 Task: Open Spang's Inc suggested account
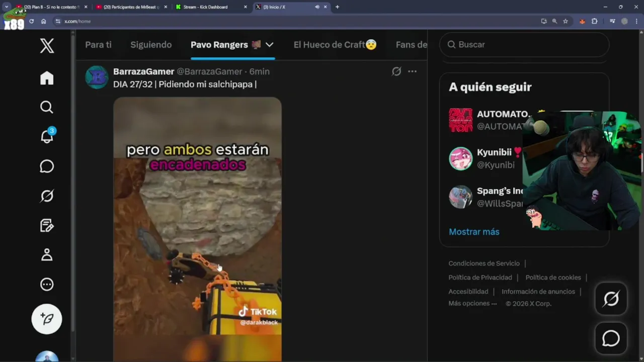click(500, 191)
